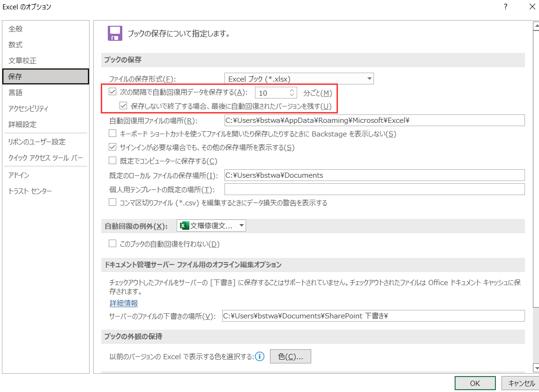Click scrollbar down arrow in options pane
Viewport: 539px width, 392px height.
pos(536,368)
